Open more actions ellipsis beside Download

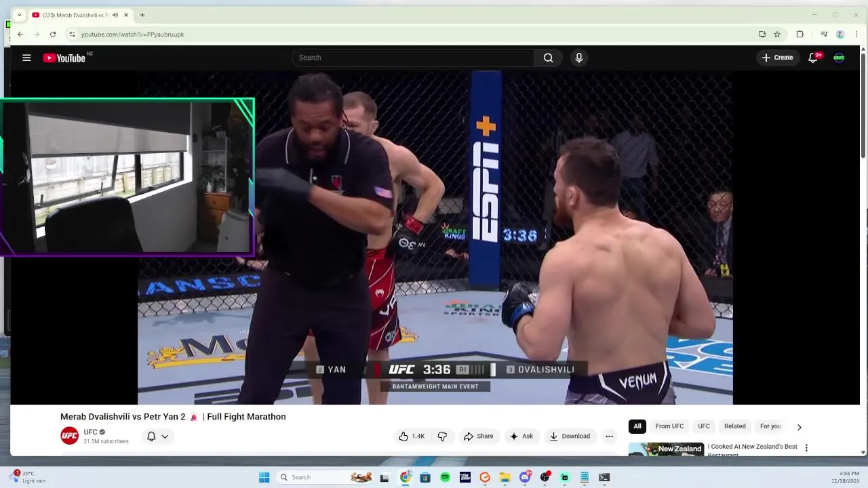pyautogui.click(x=609, y=436)
